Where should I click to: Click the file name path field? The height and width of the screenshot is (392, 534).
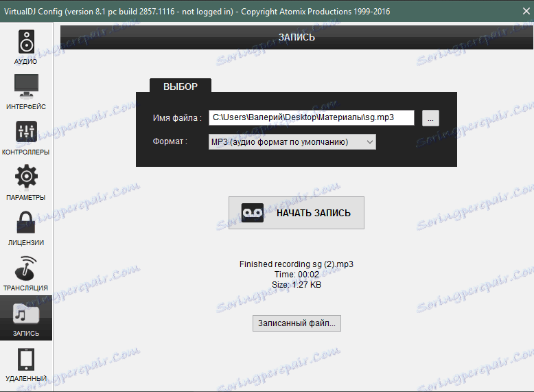tap(312, 117)
